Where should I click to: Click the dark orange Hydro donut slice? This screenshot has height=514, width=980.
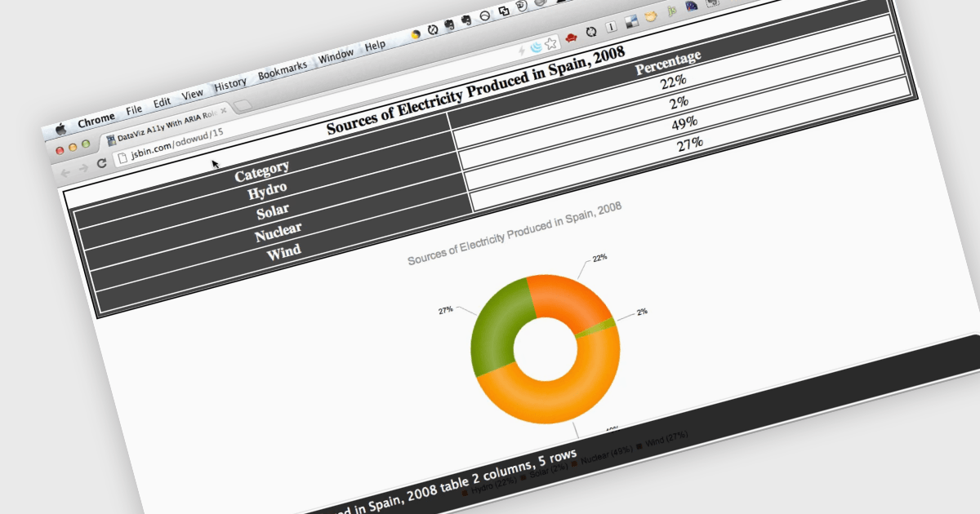click(x=570, y=301)
